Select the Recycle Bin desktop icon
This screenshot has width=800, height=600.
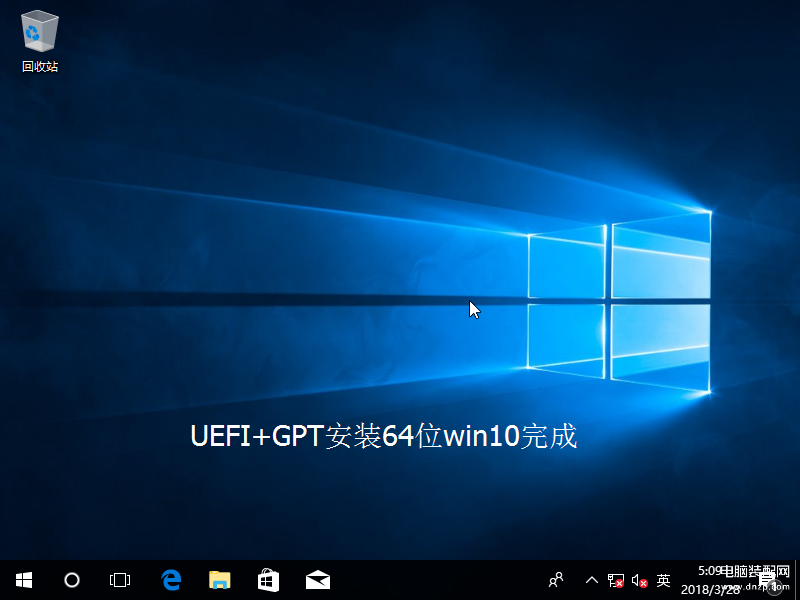point(40,42)
